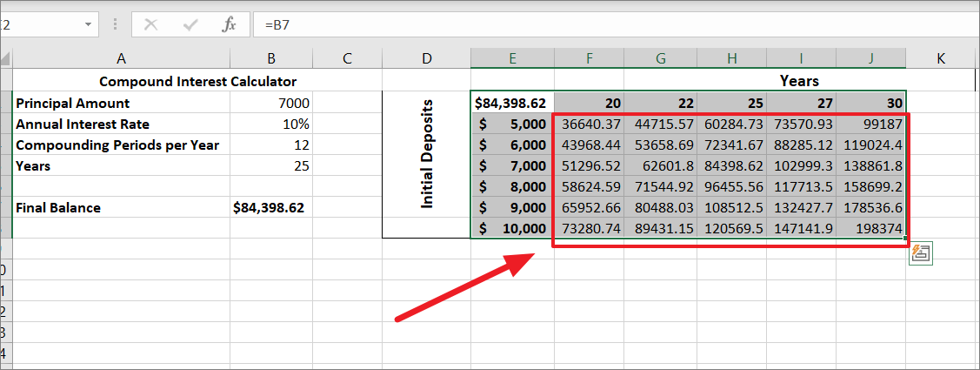Screen dimensions: 980x370
Task: Click the cell showing 102999.3
Action: (x=802, y=166)
